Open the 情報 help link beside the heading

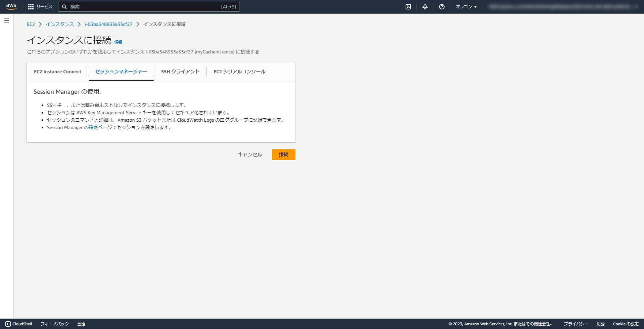[x=118, y=42]
